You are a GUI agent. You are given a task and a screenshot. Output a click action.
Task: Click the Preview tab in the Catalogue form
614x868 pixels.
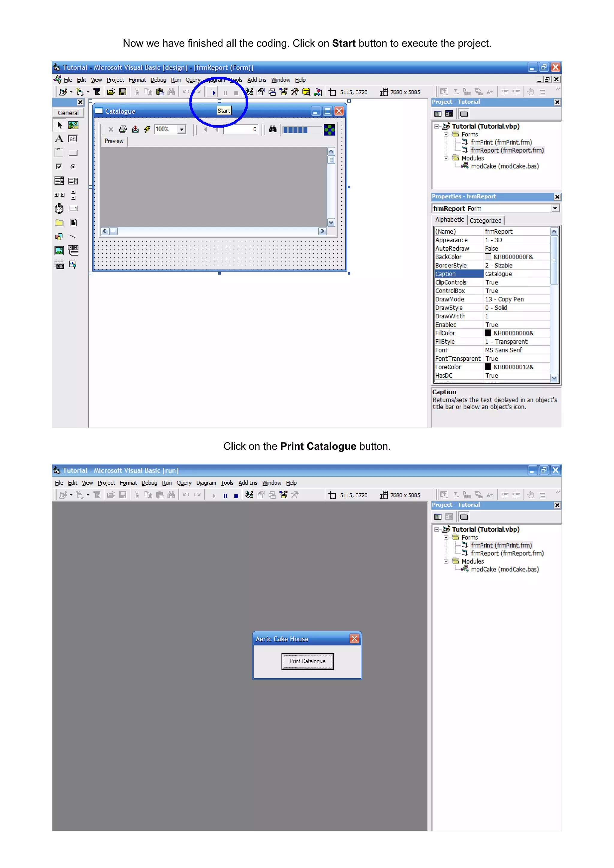pos(114,141)
